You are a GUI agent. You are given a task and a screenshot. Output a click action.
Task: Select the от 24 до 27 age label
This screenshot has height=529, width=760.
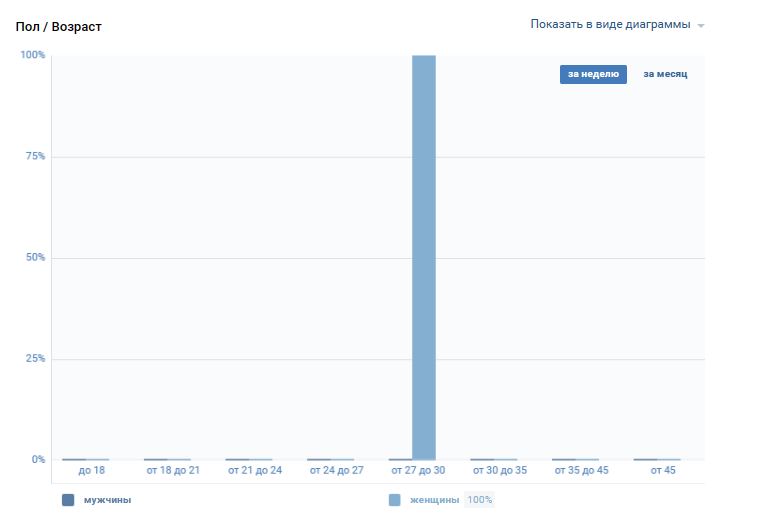[336, 470]
